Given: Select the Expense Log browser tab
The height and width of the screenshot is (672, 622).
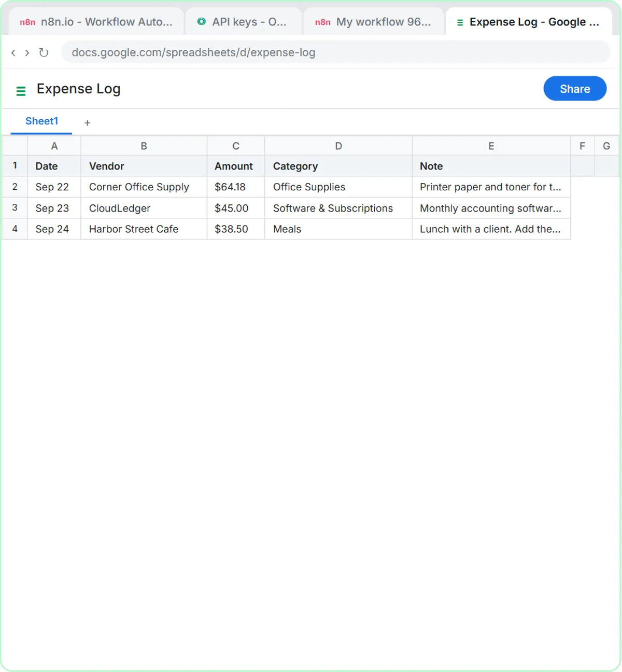Looking at the screenshot, I should [529, 22].
